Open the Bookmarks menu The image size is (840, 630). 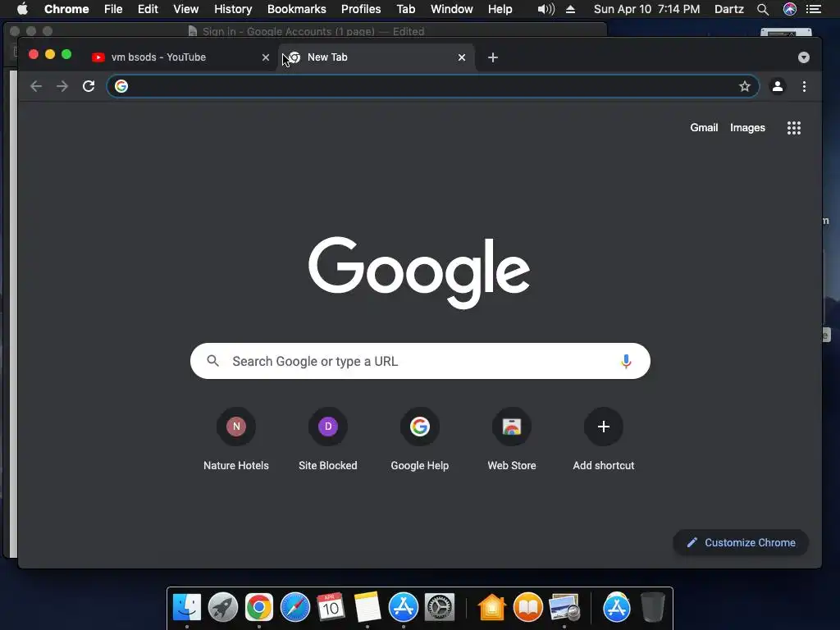coord(297,9)
